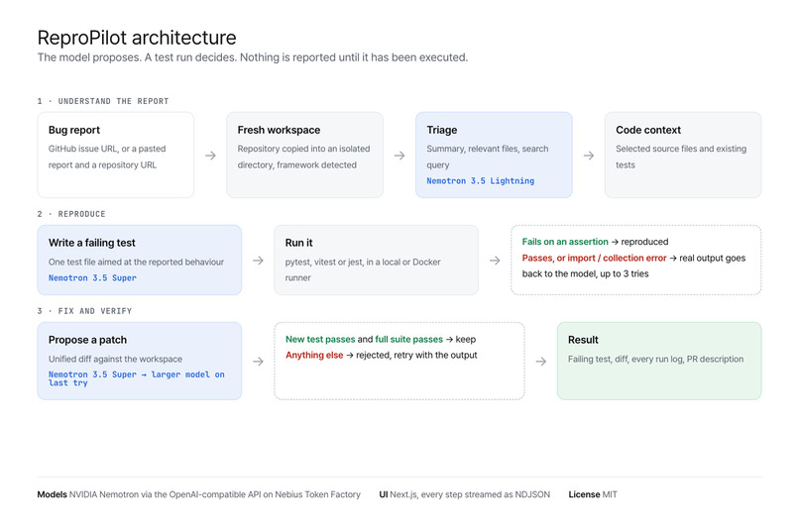Click green 'New test passes' text
Screen dimensions: 799x532
[320, 340]
